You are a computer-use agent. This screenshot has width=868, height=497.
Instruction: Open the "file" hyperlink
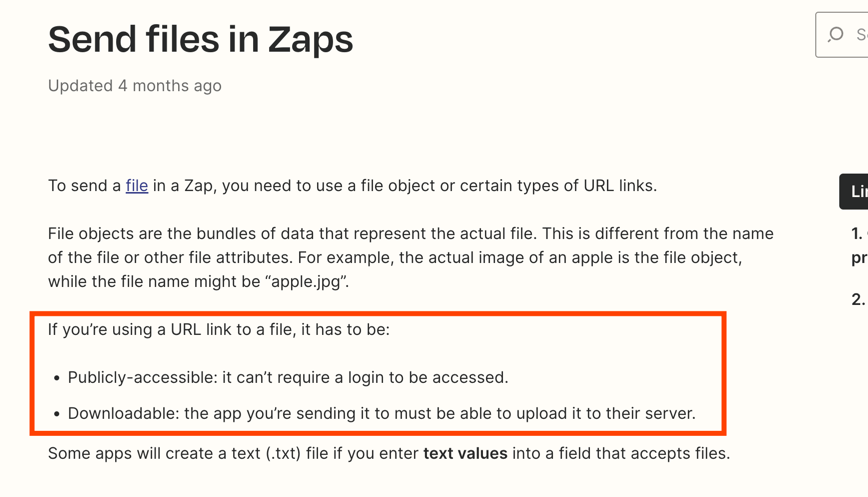click(137, 185)
